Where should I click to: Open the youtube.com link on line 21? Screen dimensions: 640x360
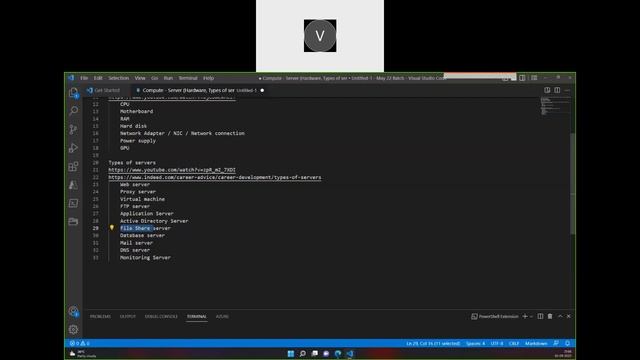(172, 170)
